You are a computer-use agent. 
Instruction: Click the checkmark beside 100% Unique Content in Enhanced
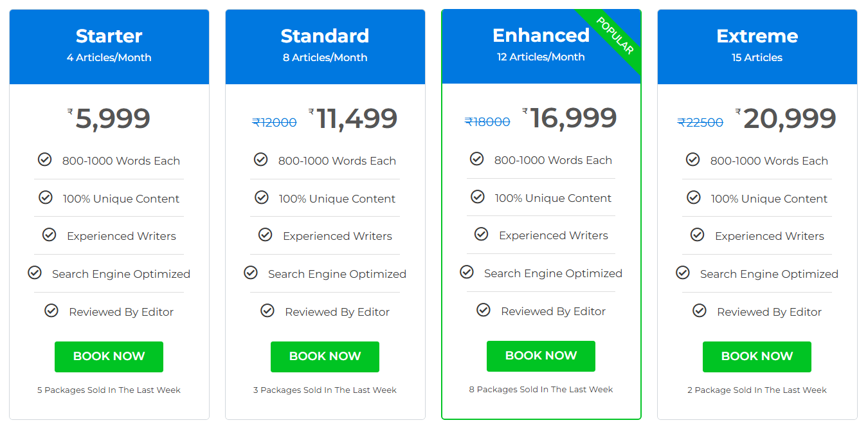[477, 197]
